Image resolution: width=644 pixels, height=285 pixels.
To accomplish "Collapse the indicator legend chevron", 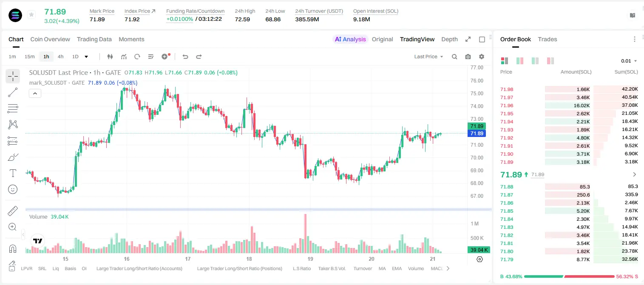I will coord(35,94).
